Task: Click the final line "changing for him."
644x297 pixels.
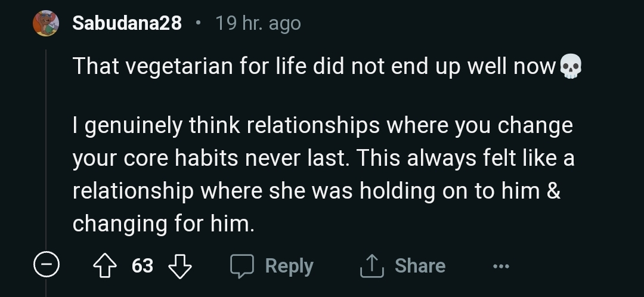Action: point(163,224)
